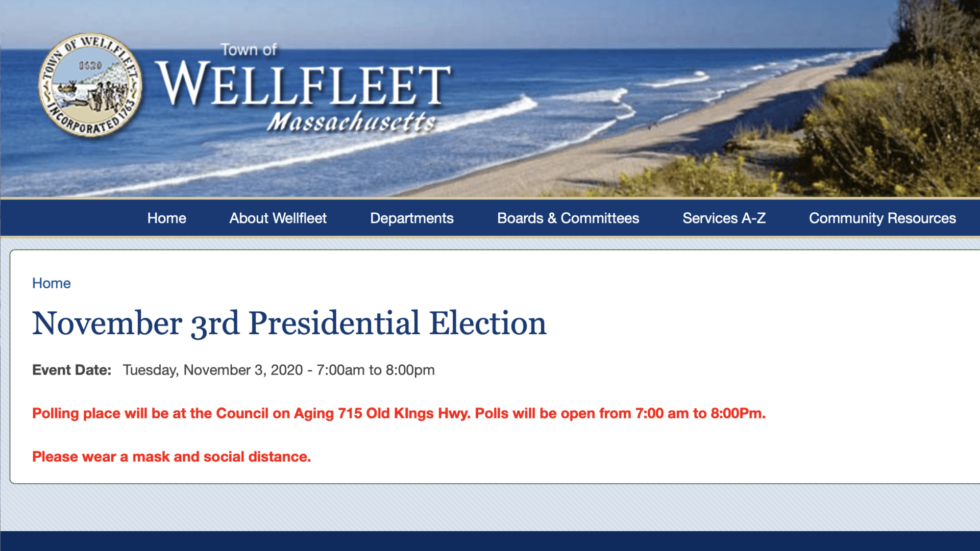Open the Boards & Committees menu
This screenshot has height=551, width=980.
coord(568,218)
